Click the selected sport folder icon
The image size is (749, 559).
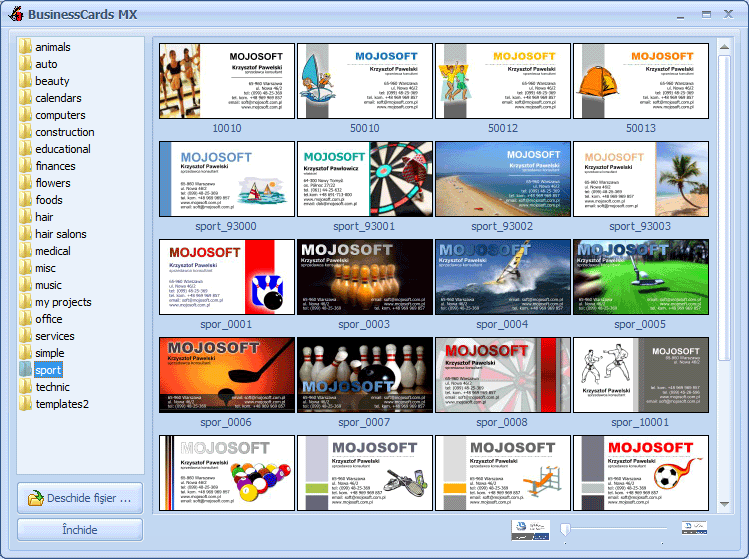coord(25,370)
